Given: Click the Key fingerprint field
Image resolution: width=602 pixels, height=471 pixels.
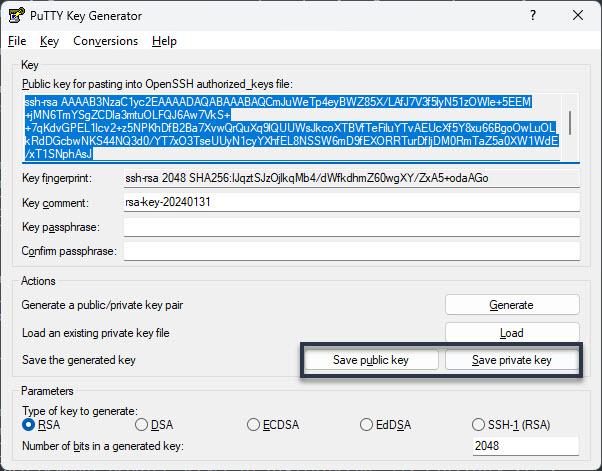Looking at the screenshot, I should point(351,178).
